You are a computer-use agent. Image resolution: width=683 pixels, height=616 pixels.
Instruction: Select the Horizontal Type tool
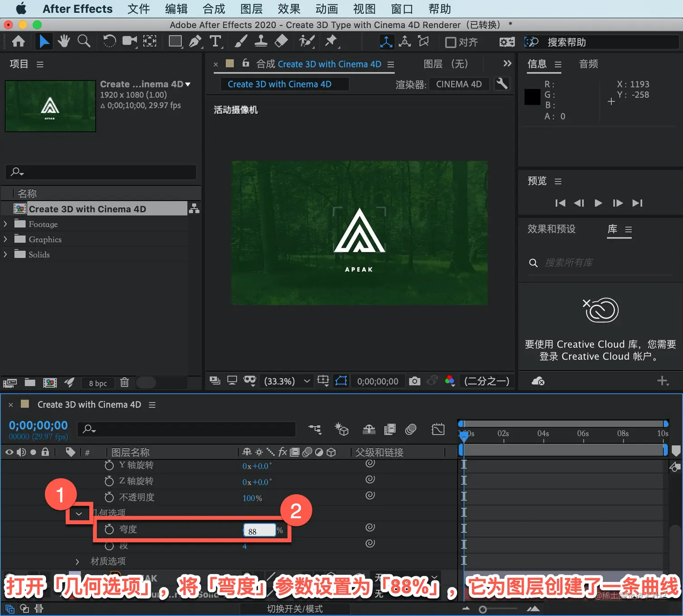pos(216,42)
